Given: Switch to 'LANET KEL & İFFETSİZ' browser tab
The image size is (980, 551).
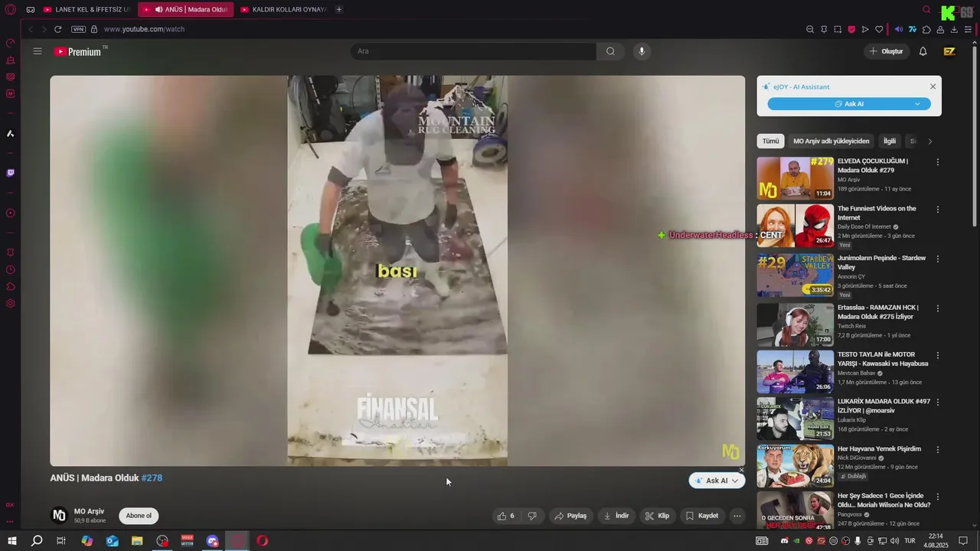Looking at the screenshot, I should (x=87, y=9).
